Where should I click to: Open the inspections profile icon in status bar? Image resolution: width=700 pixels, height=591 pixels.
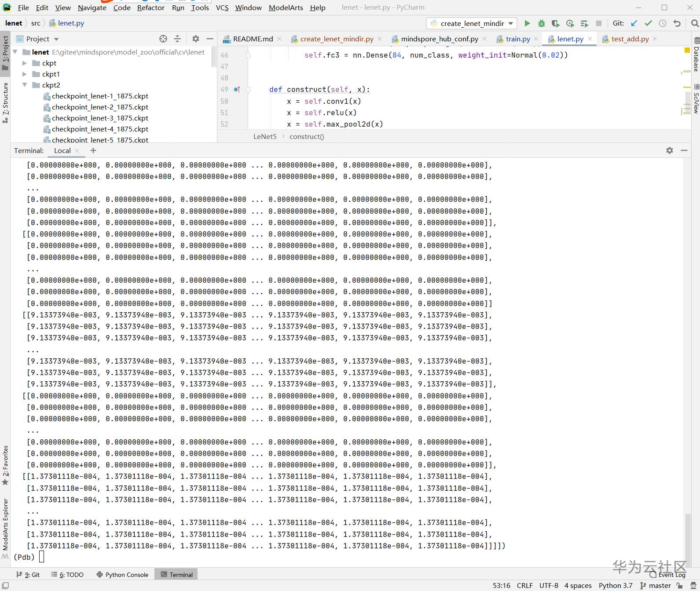tap(693, 585)
